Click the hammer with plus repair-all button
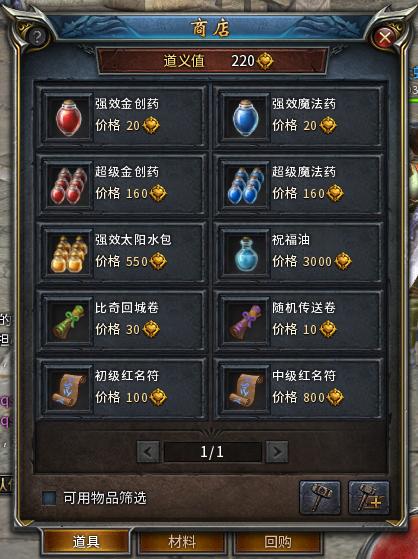 pyautogui.click(x=369, y=497)
